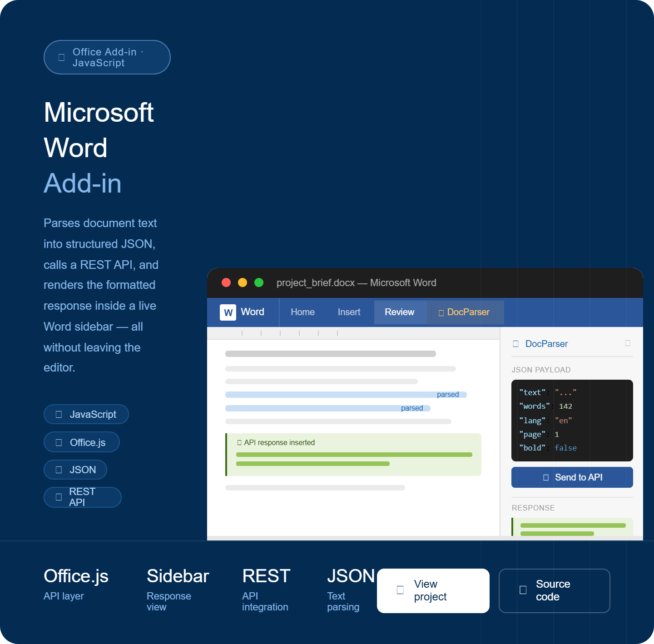Click the Word logo icon in ribbon
The image size is (654, 644).
coord(228,312)
